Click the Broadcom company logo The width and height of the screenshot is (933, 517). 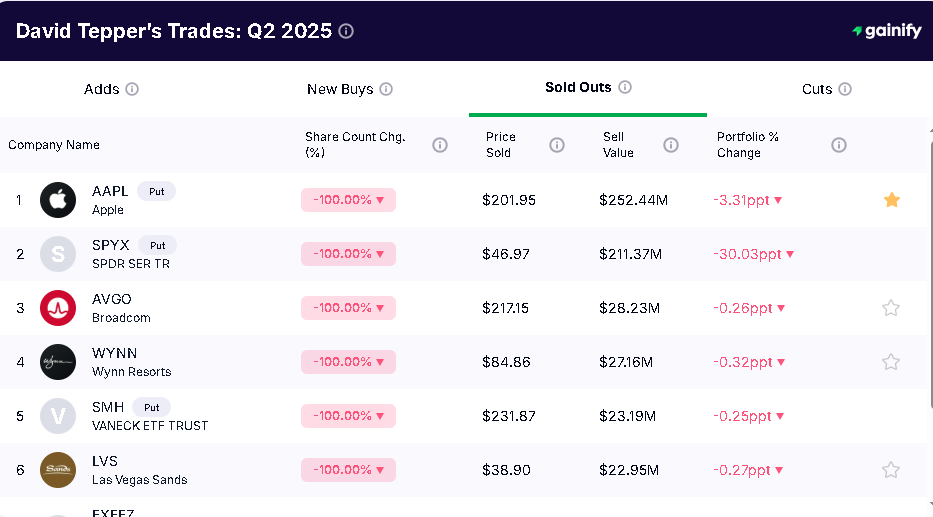click(x=58, y=308)
